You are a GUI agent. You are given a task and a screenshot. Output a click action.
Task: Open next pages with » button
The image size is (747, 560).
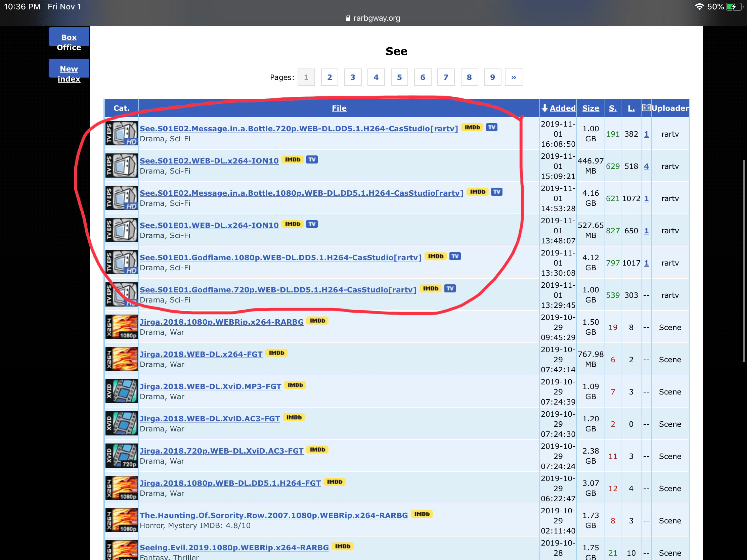513,77
